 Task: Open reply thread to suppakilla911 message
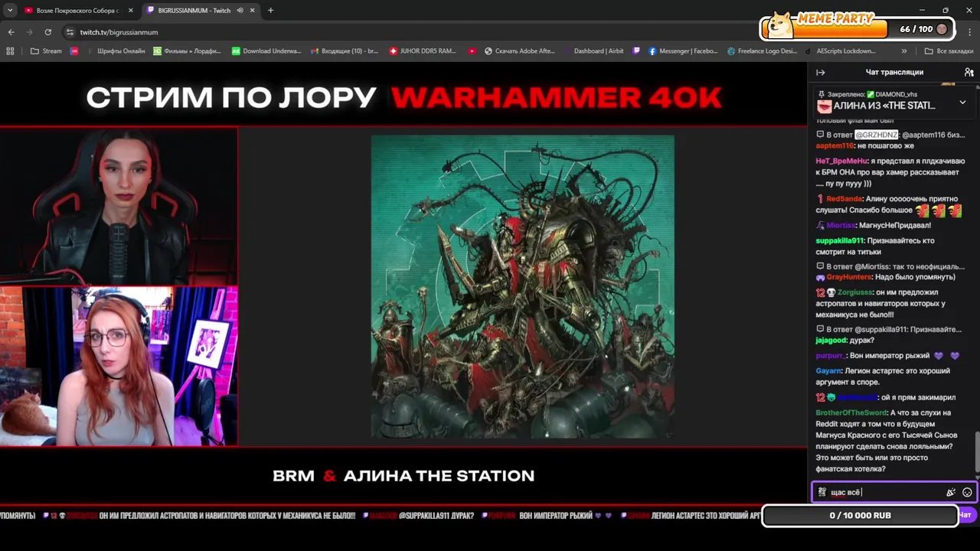(x=890, y=329)
